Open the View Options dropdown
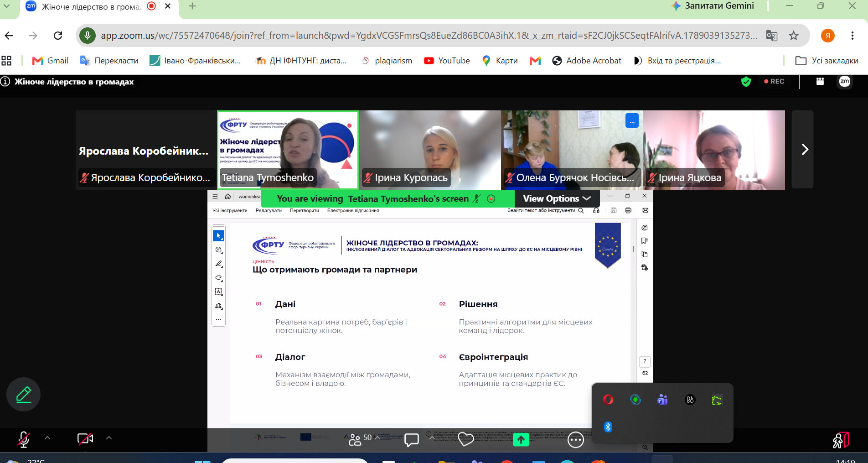The height and width of the screenshot is (463, 868). point(557,199)
